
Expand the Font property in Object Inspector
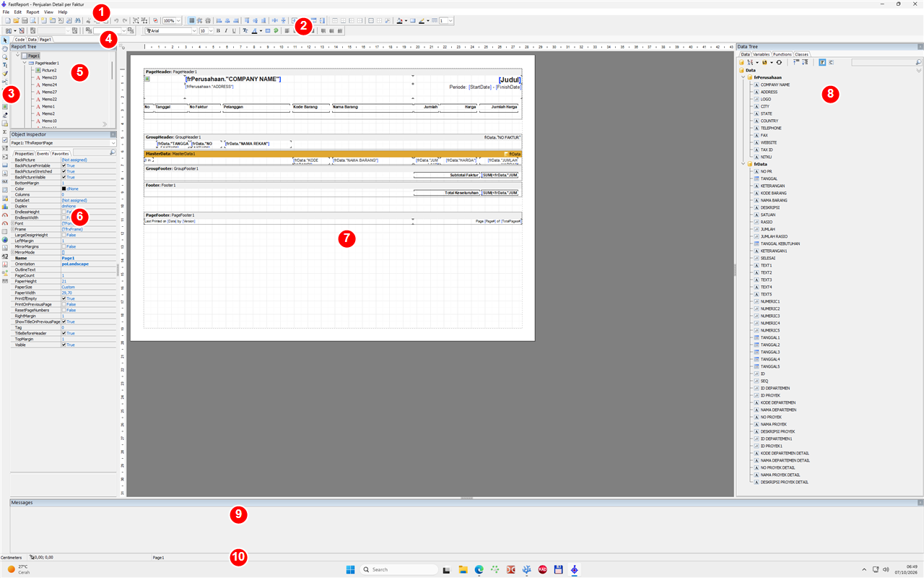point(12,223)
